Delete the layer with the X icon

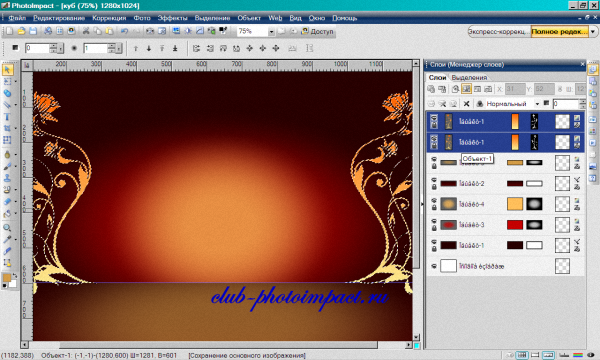[466, 104]
